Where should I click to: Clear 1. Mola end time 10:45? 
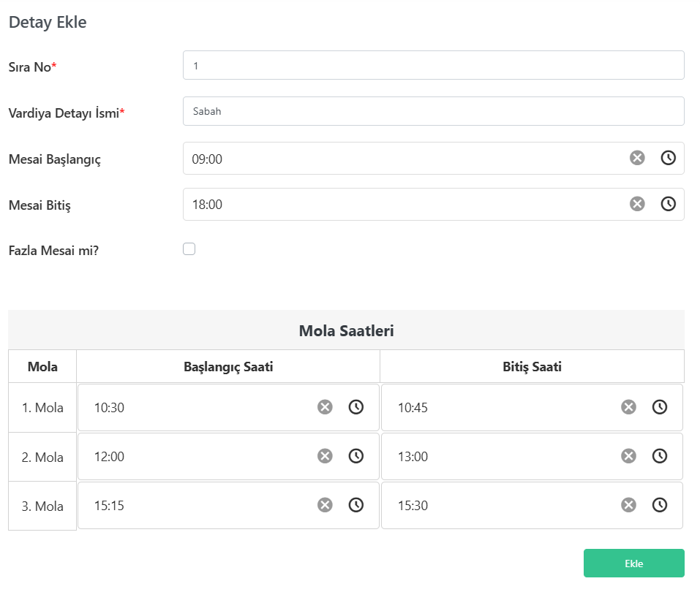point(628,407)
